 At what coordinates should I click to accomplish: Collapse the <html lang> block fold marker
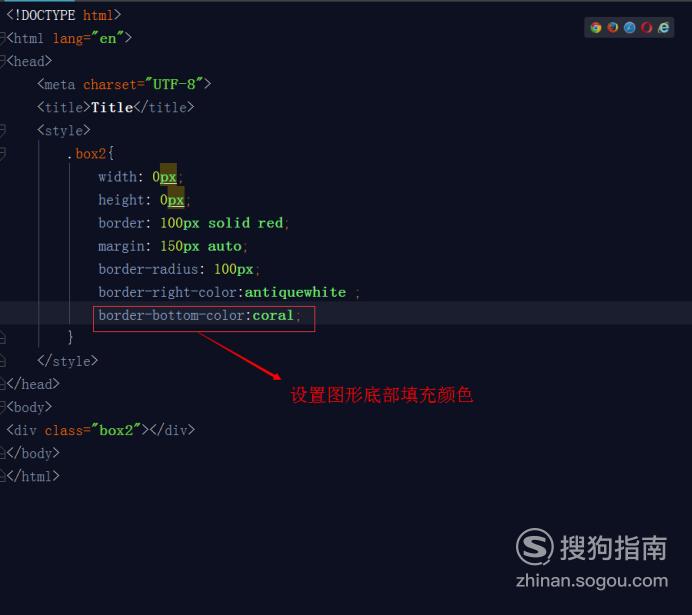point(3,38)
